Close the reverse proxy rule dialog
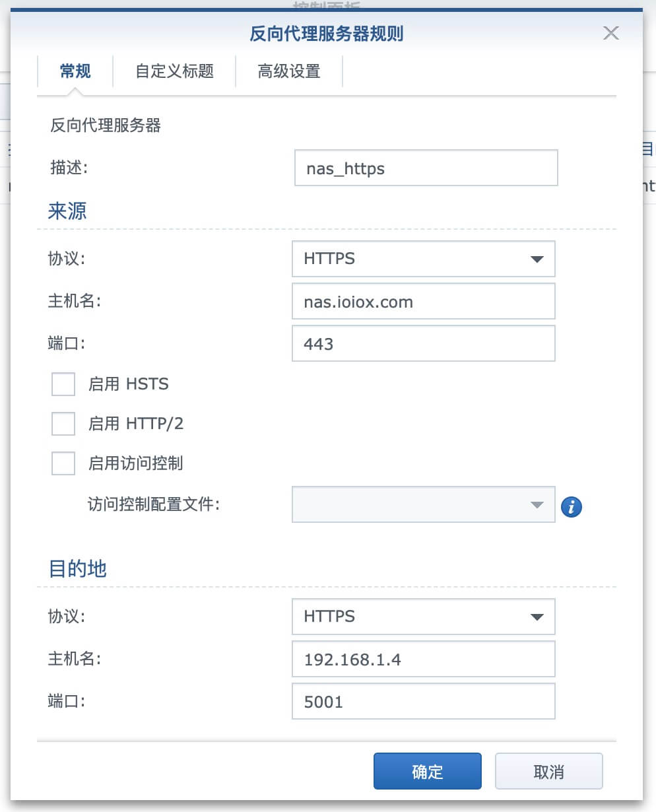 click(x=611, y=33)
